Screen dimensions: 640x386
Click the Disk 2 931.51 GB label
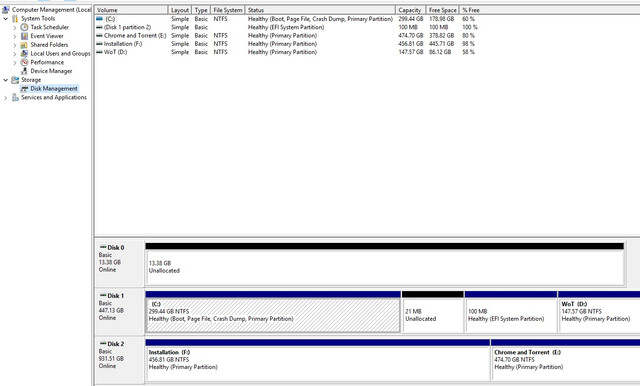111,358
